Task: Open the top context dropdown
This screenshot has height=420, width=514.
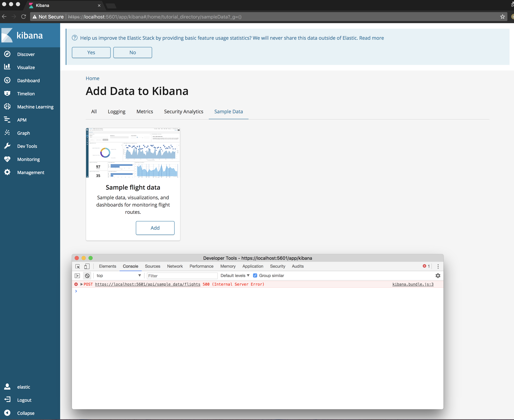Action: tap(119, 276)
